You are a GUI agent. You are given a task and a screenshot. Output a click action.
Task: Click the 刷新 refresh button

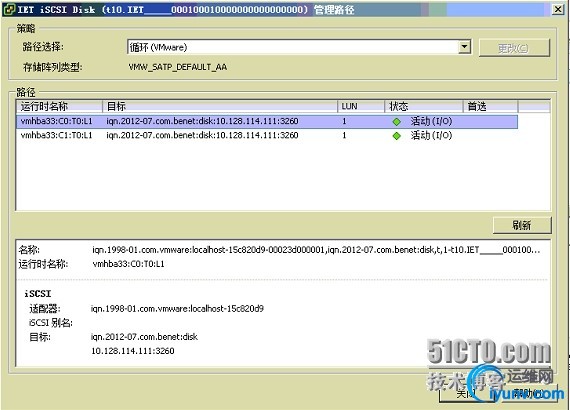(x=522, y=225)
